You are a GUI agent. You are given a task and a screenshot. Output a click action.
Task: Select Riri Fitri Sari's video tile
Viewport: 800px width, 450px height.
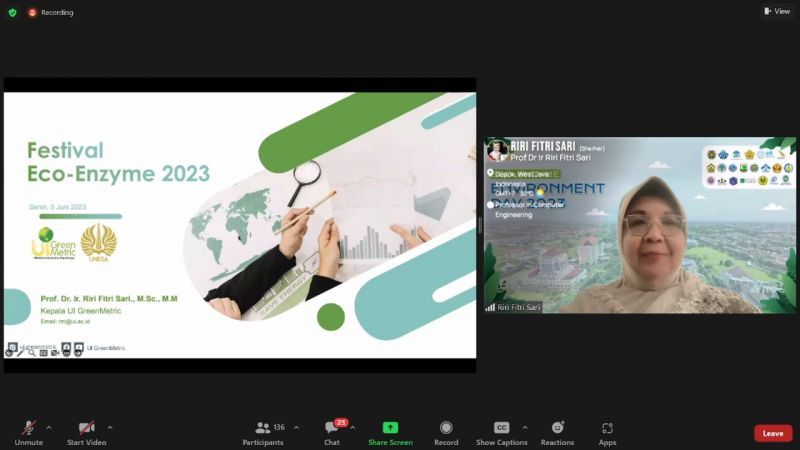640,225
